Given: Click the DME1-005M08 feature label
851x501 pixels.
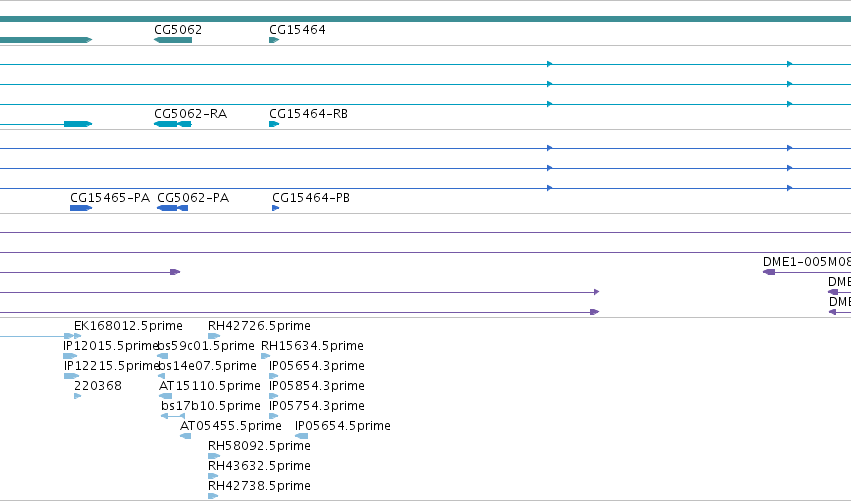Looking at the screenshot, I should [x=807, y=262].
